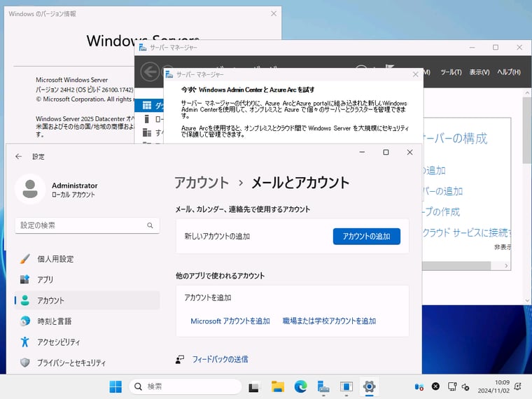Click 非表示 in Server Manager welcome tile
The image size is (532, 399).
click(503, 247)
